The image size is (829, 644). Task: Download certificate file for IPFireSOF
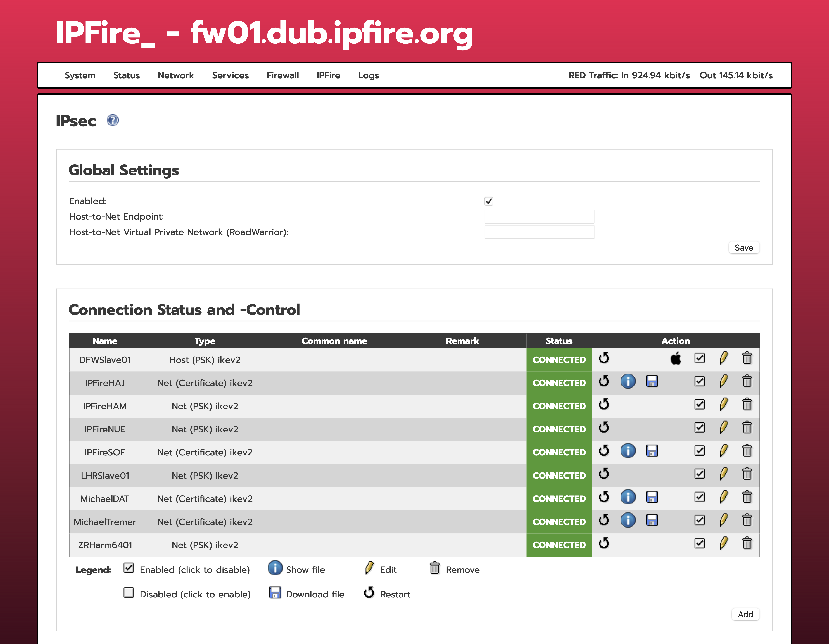tap(652, 450)
